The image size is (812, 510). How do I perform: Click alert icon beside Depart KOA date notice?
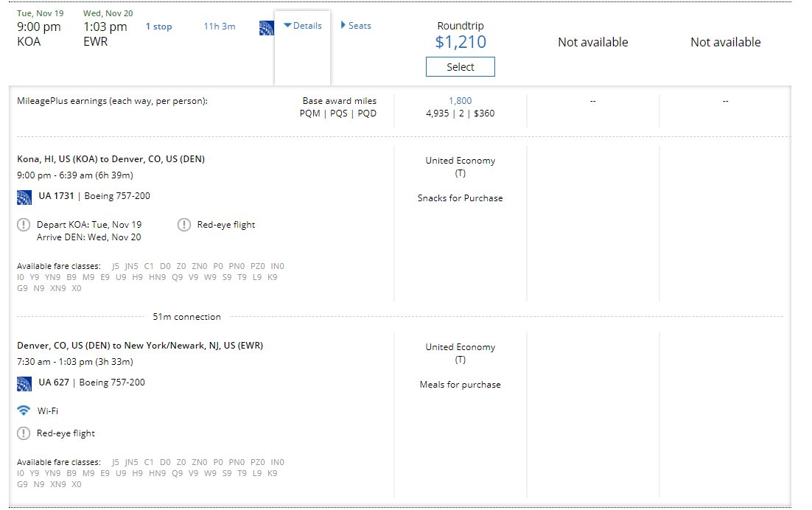pyautogui.click(x=24, y=225)
